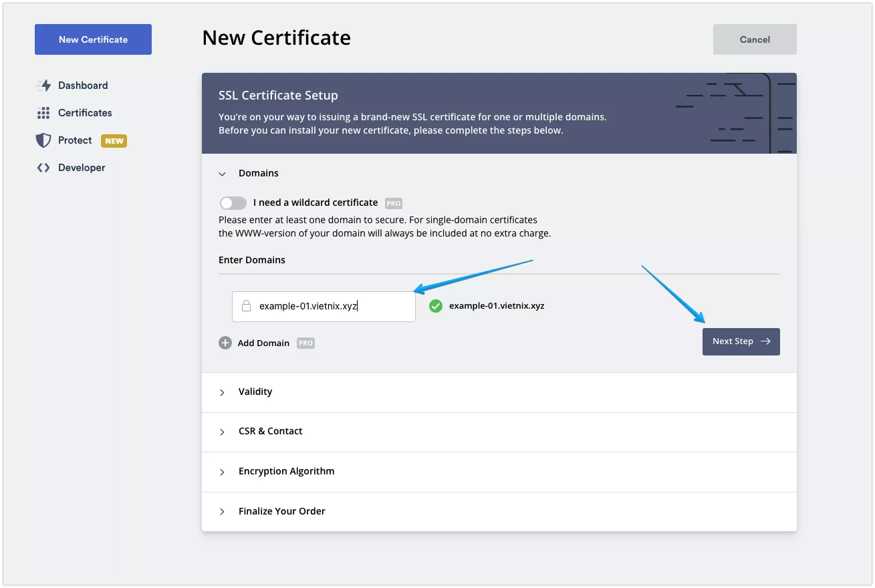Image resolution: width=875 pixels, height=588 pixels.
Task: Click the padlock icon in domain field
Action: point(246,307)
